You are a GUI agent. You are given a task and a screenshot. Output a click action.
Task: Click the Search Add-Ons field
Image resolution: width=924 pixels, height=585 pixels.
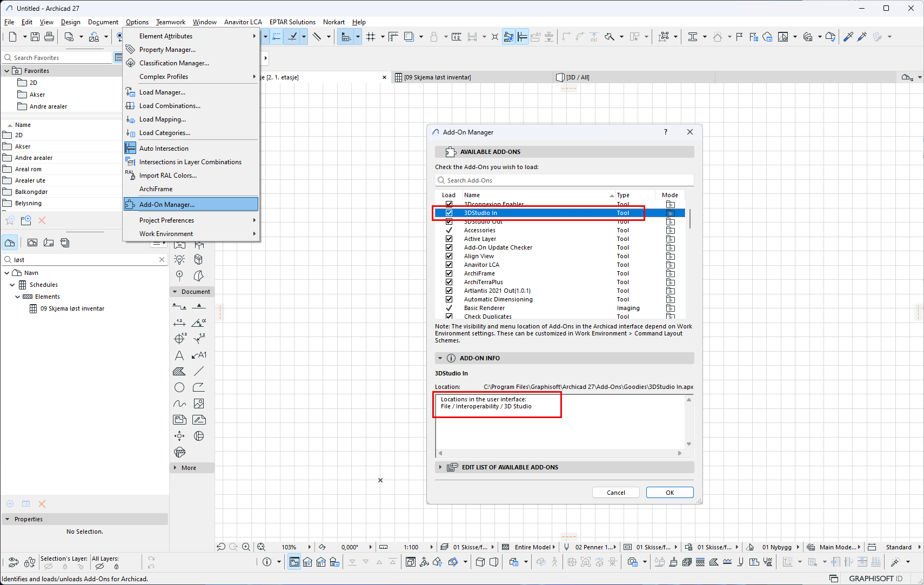(x=564, y=180)
